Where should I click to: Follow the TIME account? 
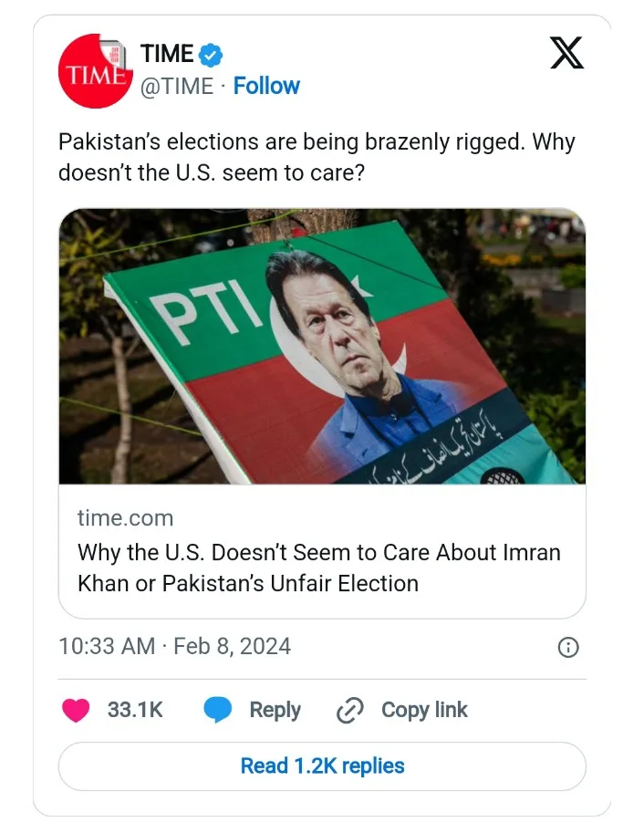tap(266, 87)
